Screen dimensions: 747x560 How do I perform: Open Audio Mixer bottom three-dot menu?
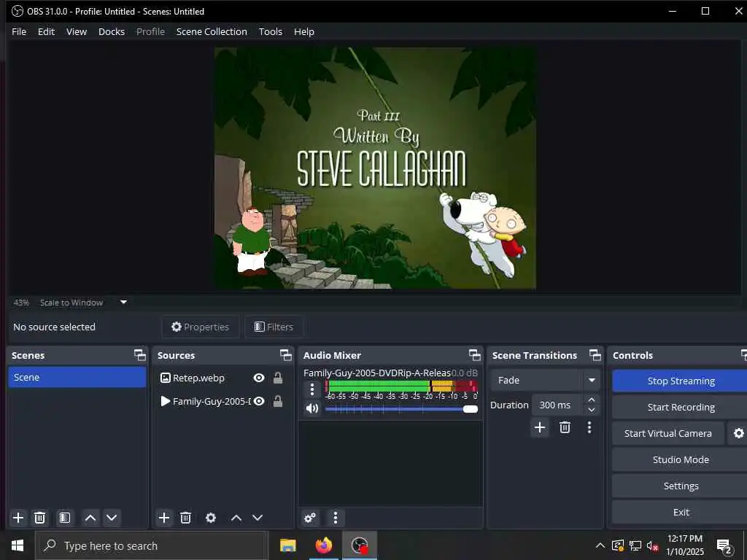(336, 518)
